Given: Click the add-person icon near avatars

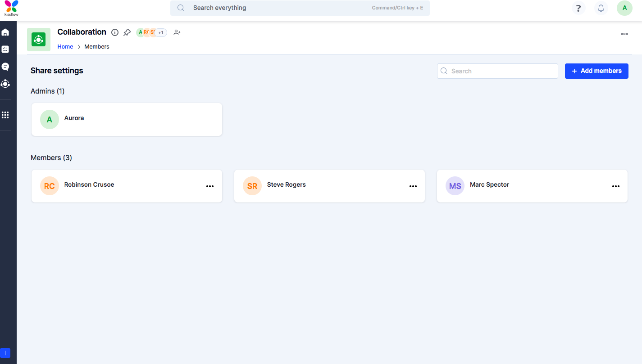Looking at the screenshot, I should (x=177, y=32).
